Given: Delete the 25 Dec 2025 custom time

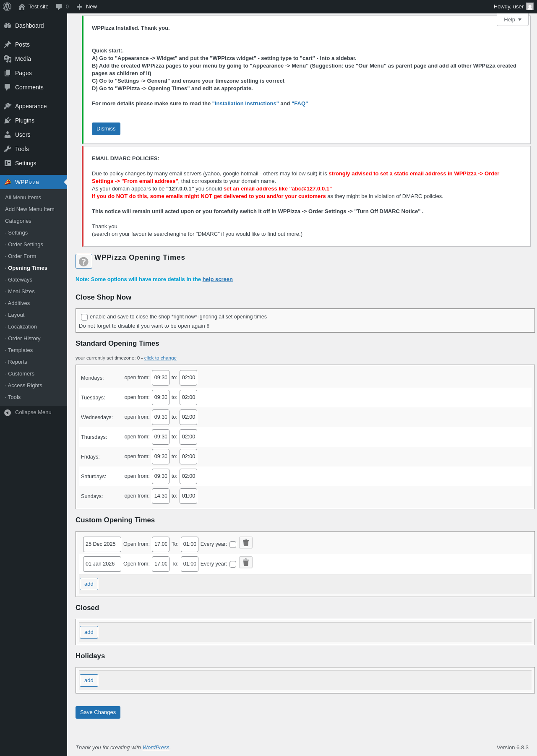Looking at the screenshot, I should pyautogui.click(x=246, y=543).
